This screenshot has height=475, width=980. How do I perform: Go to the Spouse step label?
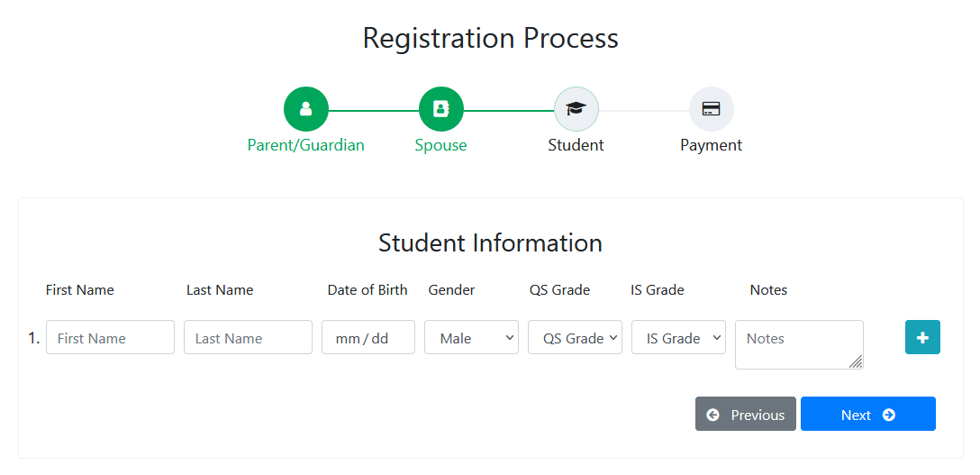coord(440,145)
